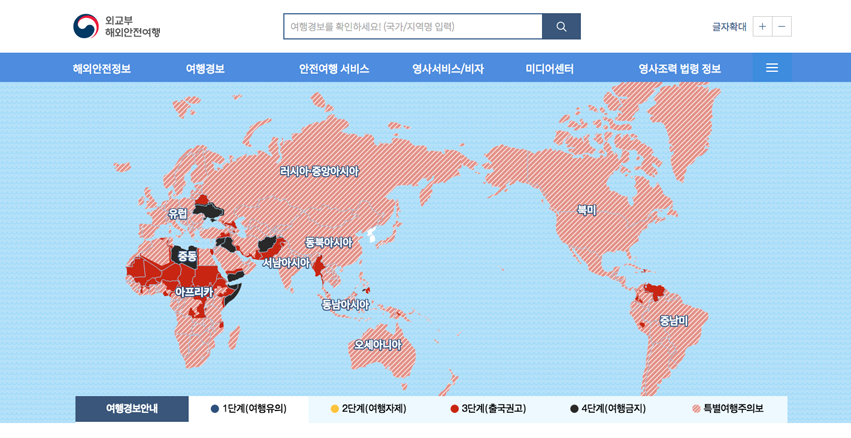
Task: Click the Ministry of Foreign Affairs logo
Action: tap(116, 26)
